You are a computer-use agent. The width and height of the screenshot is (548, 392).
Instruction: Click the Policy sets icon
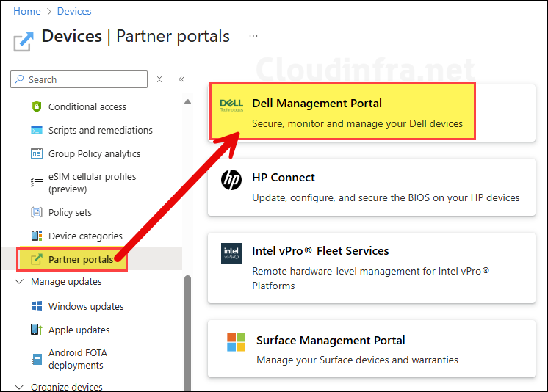pyautogui.click(x=36, y=212)
